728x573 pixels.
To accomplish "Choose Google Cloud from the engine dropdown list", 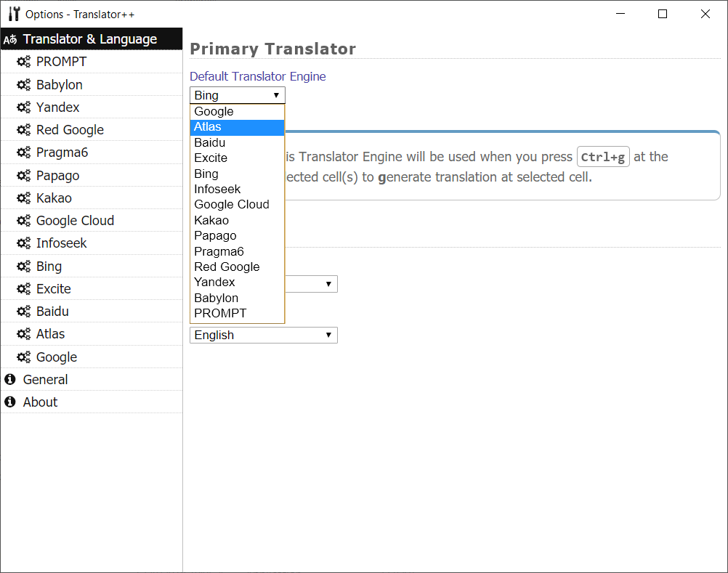I will 238,204.
